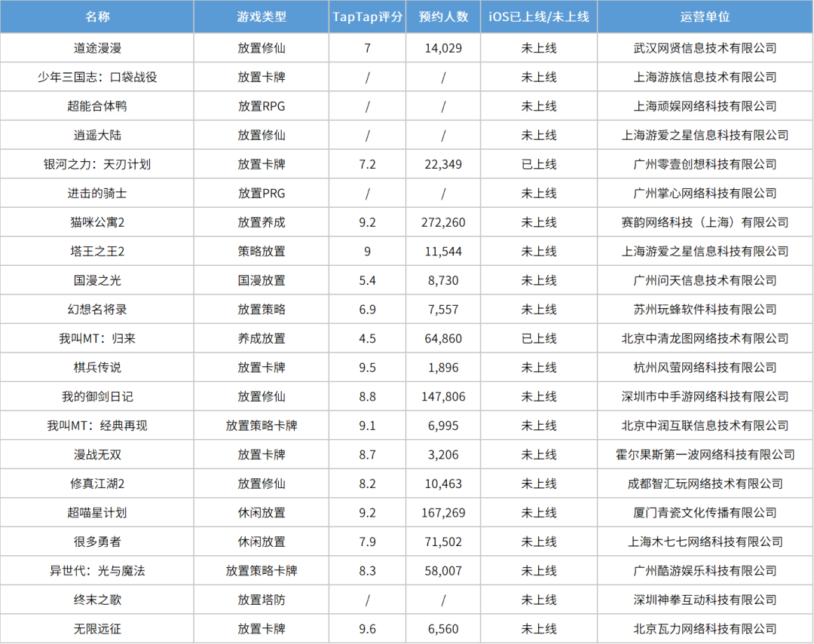
Task: Click the TapTap评分 column header
Action: click(367, 17)
